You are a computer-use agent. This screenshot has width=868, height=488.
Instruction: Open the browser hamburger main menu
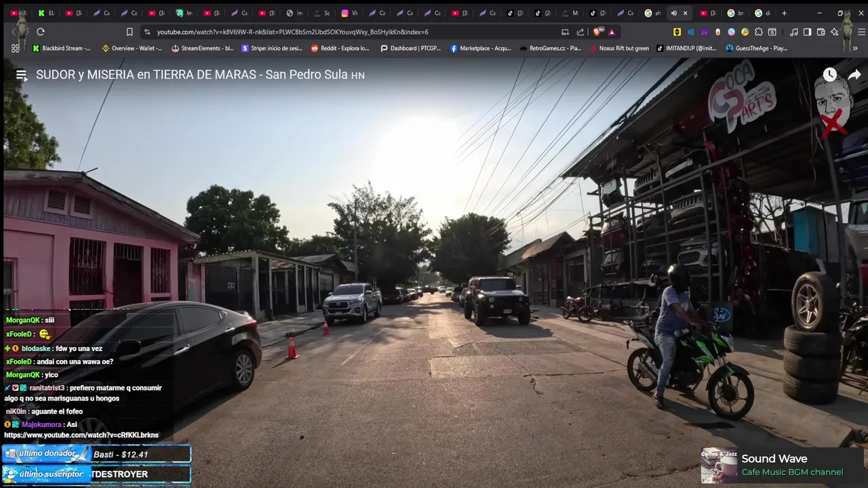click(862, 32)
